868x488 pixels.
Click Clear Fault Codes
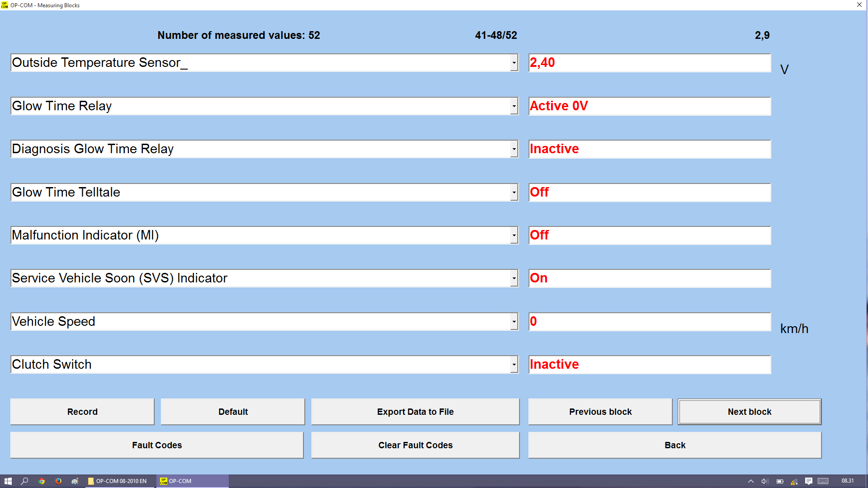[x=415, y=445]
